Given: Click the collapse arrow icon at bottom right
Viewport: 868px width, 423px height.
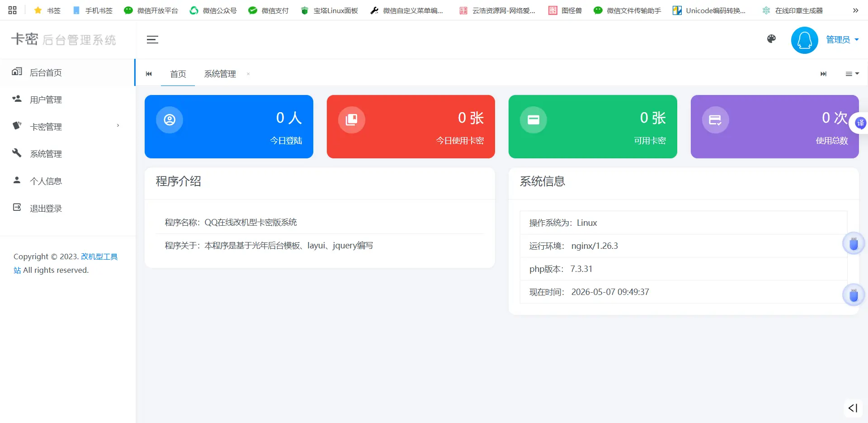Looking at the screenshot, I should [853, 408].
